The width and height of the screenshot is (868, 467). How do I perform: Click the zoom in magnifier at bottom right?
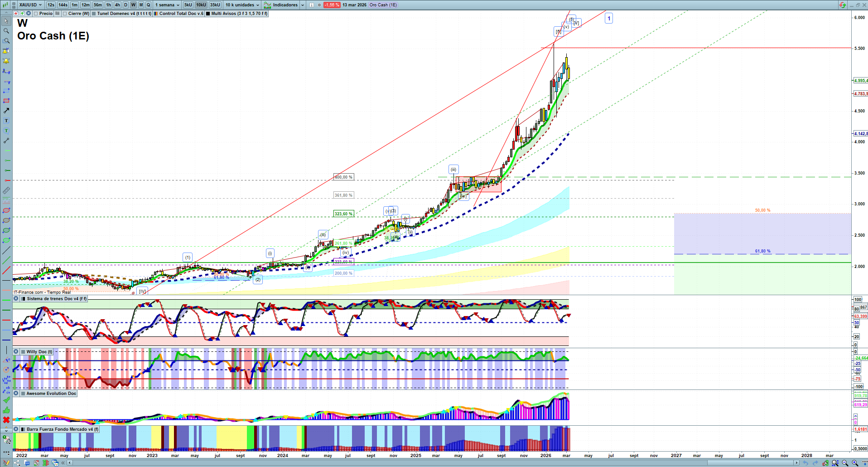click(855, 463)
